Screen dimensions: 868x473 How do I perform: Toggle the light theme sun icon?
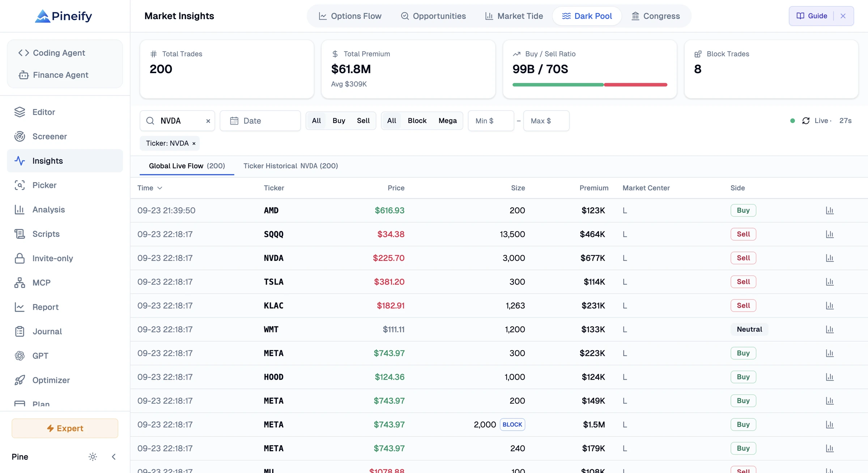[x=93, y=457]
